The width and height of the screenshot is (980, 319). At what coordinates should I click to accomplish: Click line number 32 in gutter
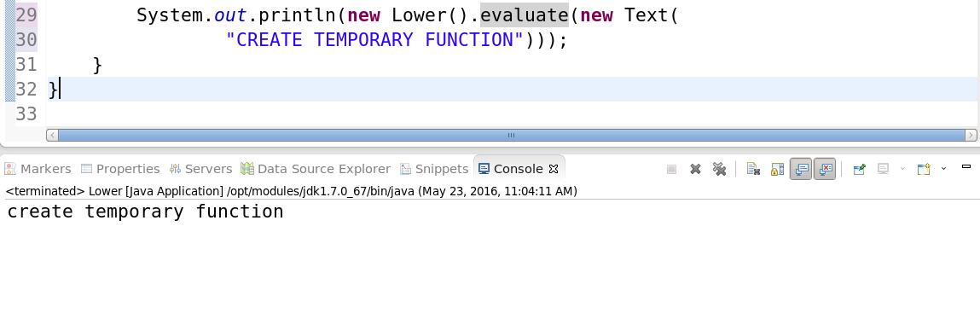click(x=26, y=90)
